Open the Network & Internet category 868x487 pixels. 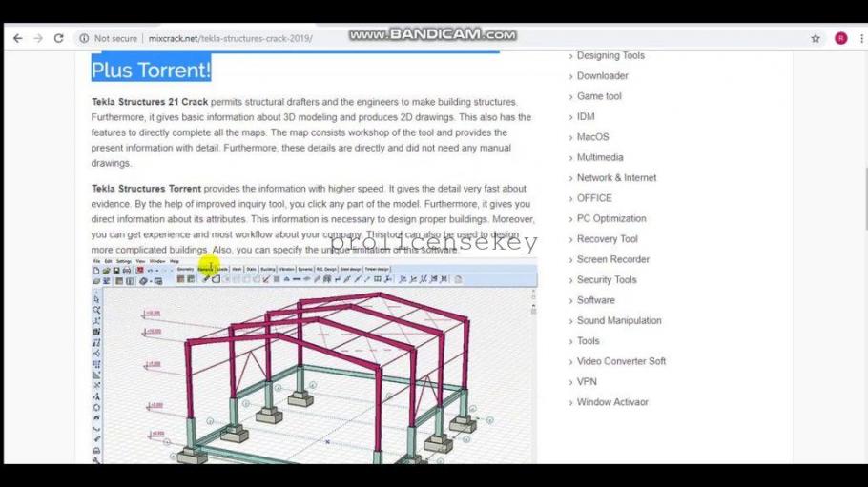617,177
